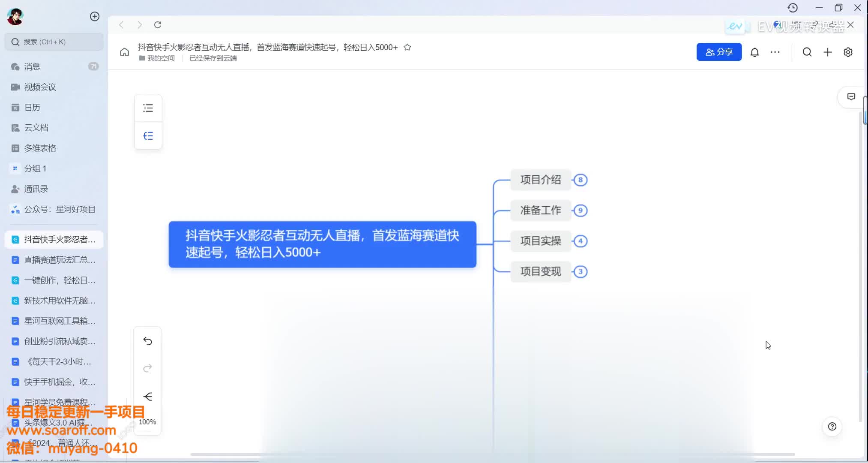868x463 pixels.
Task: Expand 项目介绍 via its 8 badge
Action: (581, 180)
